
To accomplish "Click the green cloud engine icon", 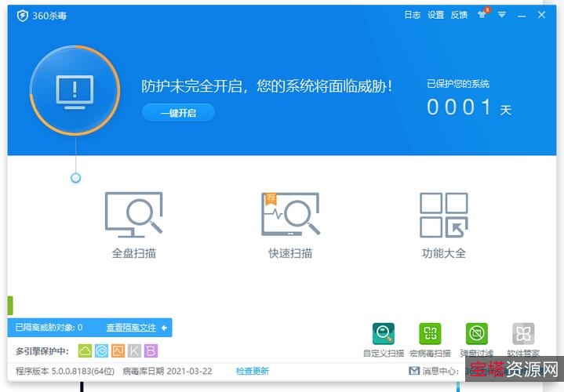I will (x=85, y=350).
